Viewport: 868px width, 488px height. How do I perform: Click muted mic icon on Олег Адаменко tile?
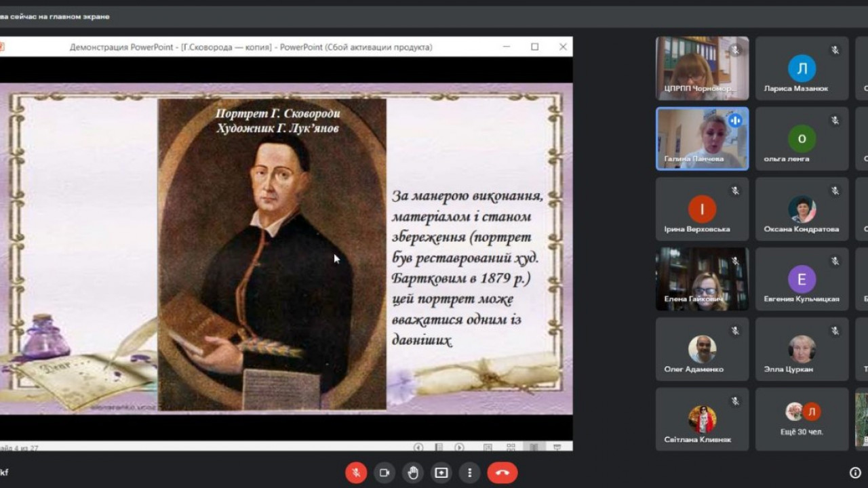[x=735, y=331]
